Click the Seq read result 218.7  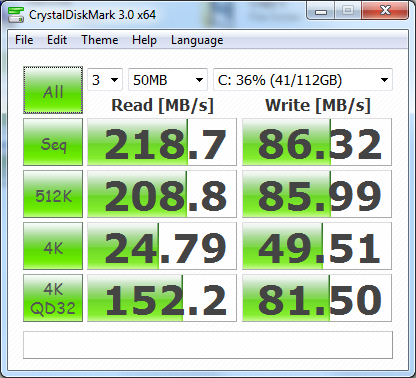(x=162, y=142)
